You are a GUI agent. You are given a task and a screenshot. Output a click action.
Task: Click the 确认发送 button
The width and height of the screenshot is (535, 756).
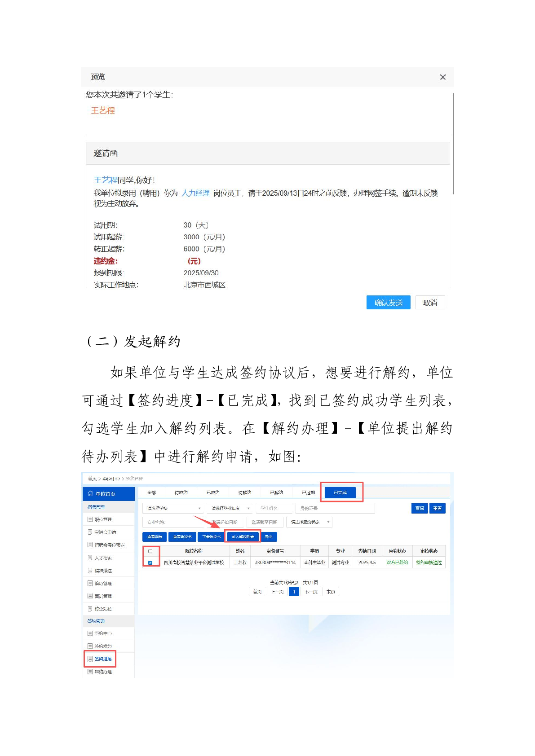388,303
